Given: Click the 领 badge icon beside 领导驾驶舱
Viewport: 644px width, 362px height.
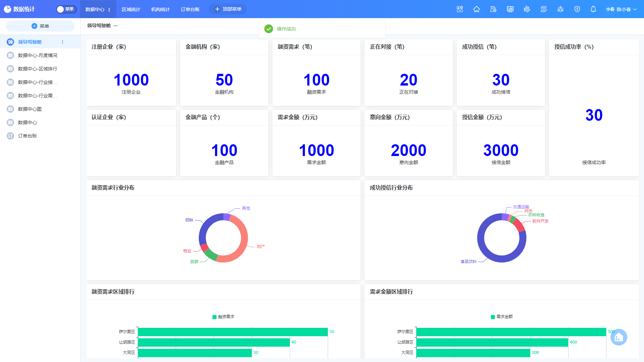Looking at the screenshot, I should coord(10,42).
